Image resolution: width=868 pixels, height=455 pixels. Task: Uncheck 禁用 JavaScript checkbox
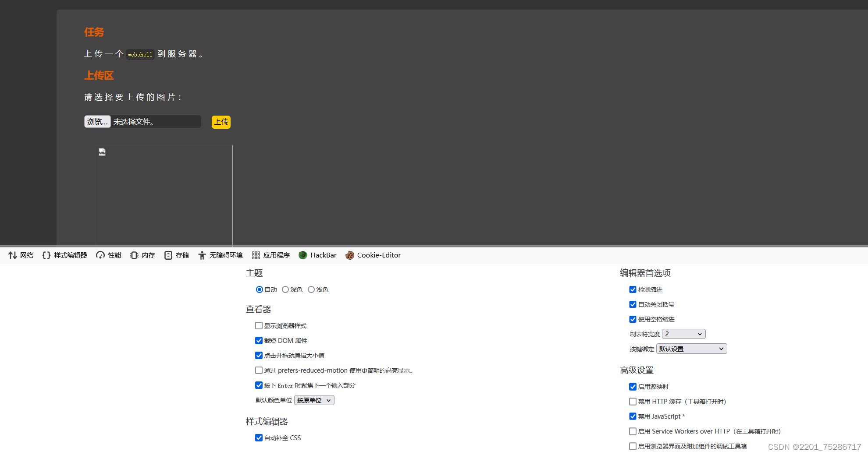[x=633, y=416]
